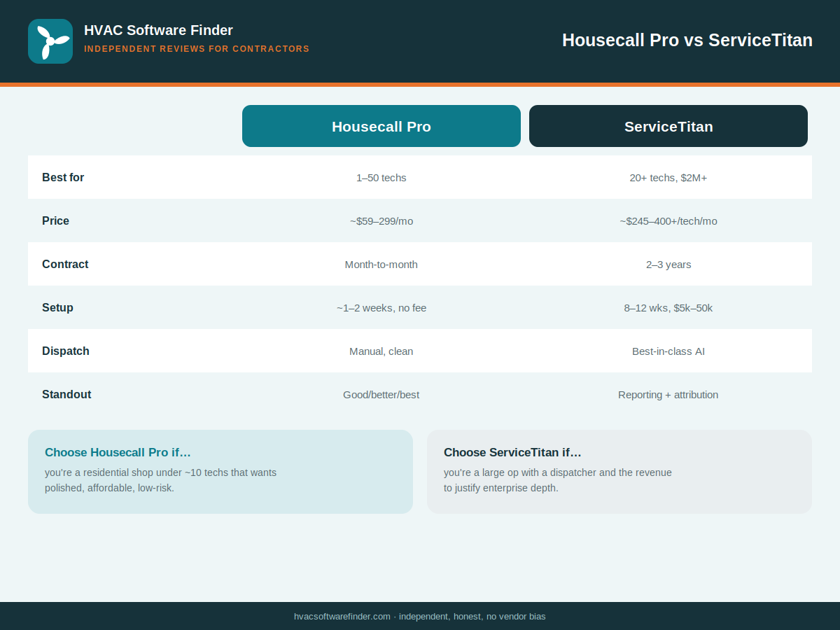840x630 pixels.
Task: Click the Reporting + attribution cell
Action: pyautogui.click(x=668, y=395)
